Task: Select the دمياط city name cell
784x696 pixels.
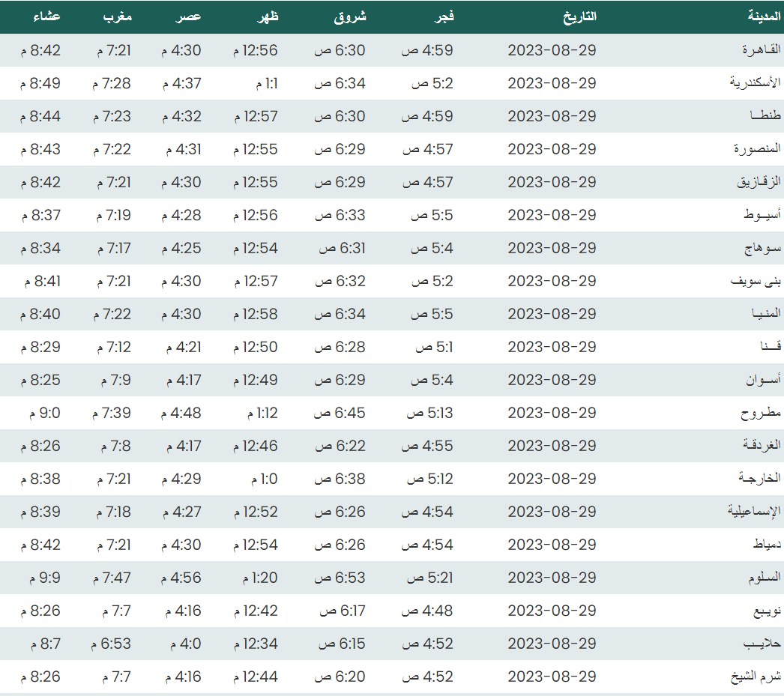Action: 766,545
